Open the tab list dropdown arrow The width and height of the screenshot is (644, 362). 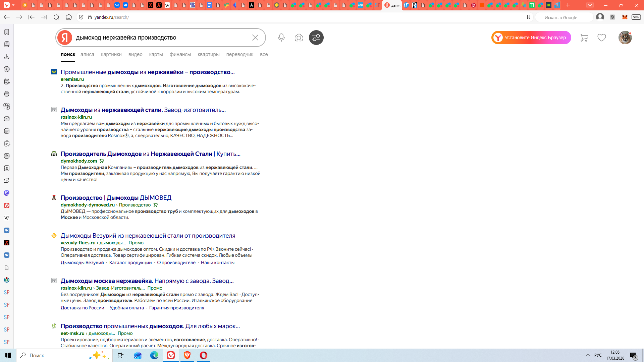[590, 5]
